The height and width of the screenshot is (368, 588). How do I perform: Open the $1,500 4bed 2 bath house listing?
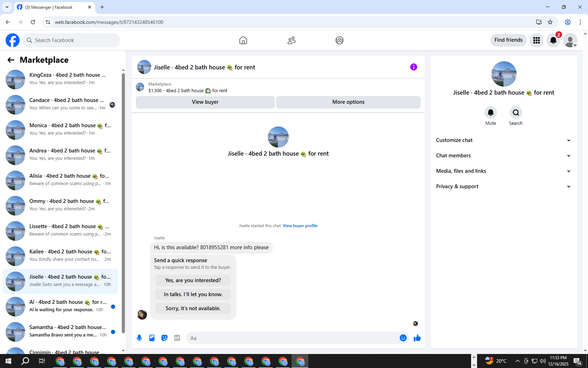click(188, 90)
